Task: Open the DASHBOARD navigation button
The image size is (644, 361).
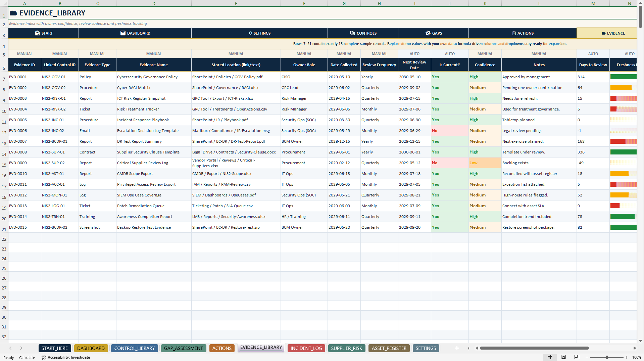Action: [135, 33]
